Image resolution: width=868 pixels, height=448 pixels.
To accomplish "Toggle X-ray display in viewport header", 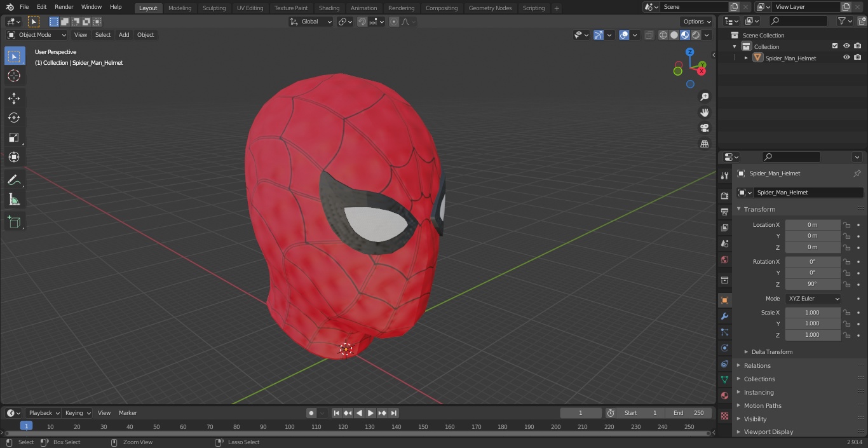I will click(x=649, y=35).
